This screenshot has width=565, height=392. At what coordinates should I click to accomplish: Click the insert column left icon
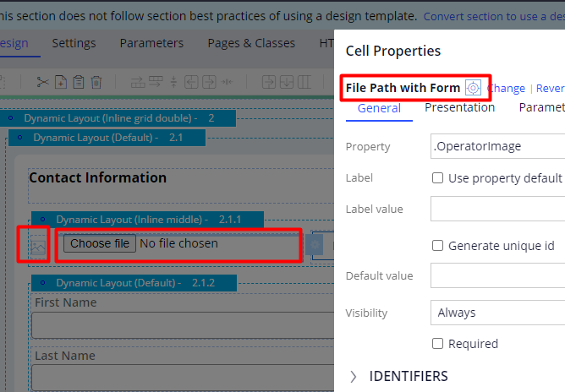pyautogui.click(x=191, y=82)
